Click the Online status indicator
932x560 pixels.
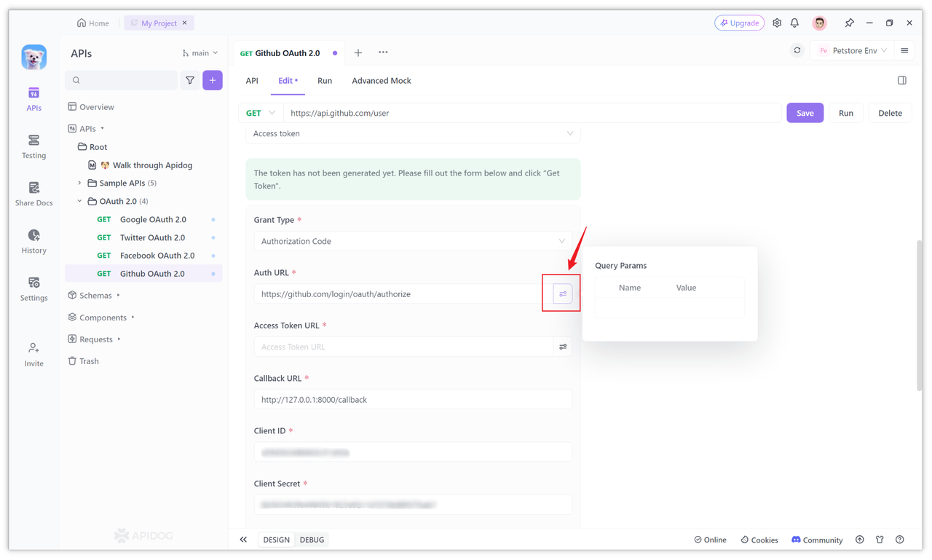pyautogui.click(x=710, y=540)
